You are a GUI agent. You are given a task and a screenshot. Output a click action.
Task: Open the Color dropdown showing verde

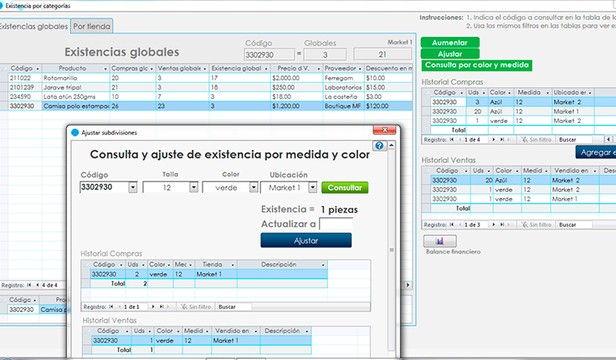pos(254,187)
